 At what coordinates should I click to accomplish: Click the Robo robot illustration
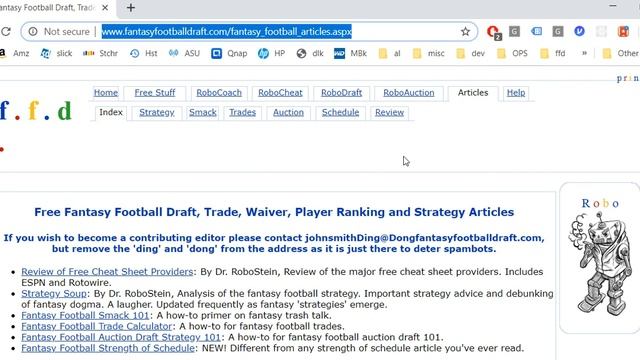tap(599, 264)
